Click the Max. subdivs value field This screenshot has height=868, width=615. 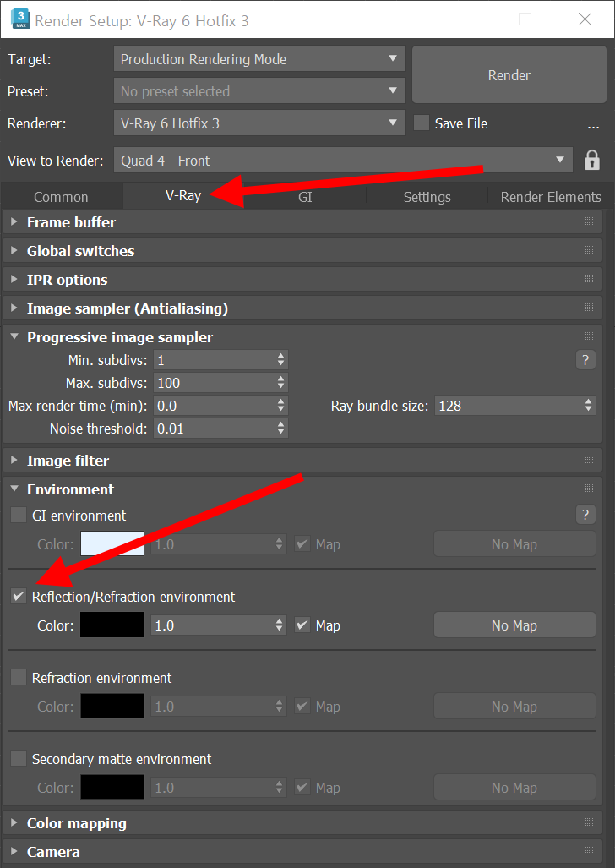(214, 383)
